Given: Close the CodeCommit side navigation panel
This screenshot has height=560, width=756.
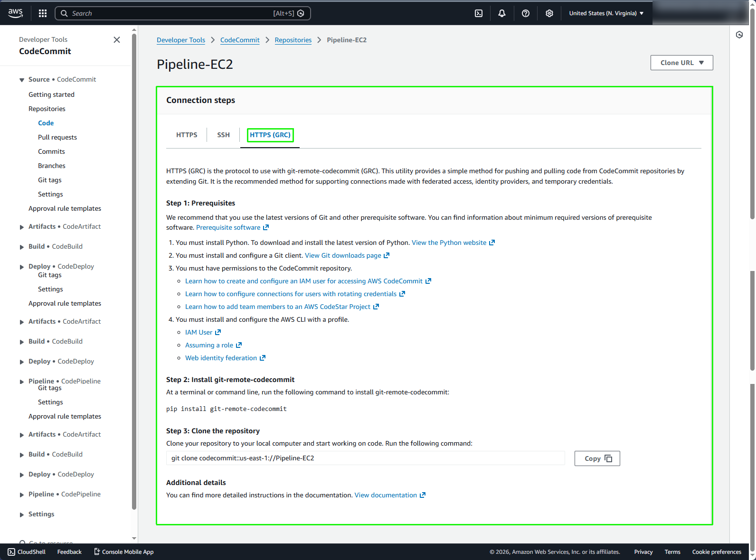Looking at the screenshot, I should click(117, 40).
